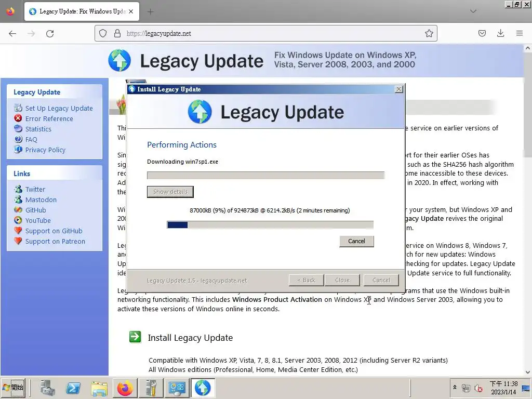Open PowerShell from taskbar
This screenshot has width=532, height=399.
(x=73, y=388)
